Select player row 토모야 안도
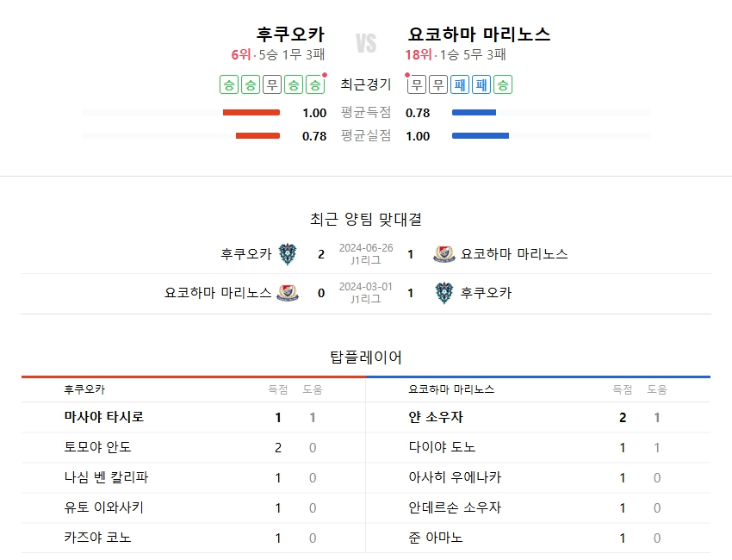Viewport: 732px width, 560px height. 98,447
